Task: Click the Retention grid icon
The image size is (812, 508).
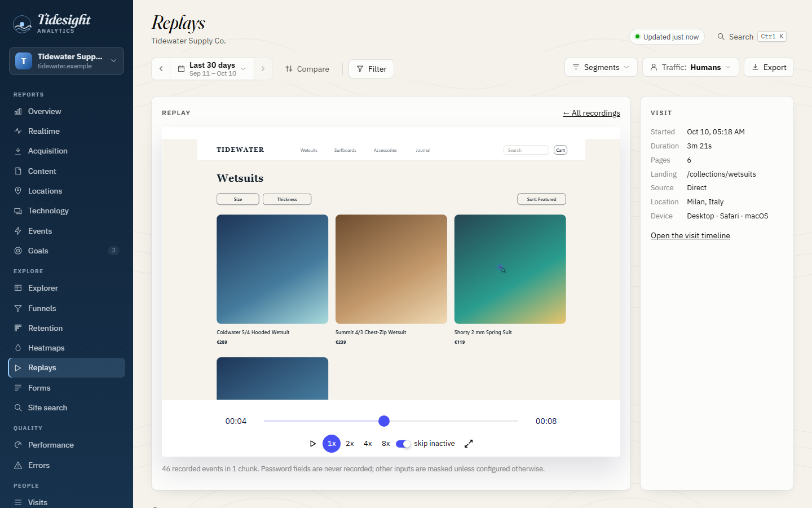Action: (x=18, y=328)
